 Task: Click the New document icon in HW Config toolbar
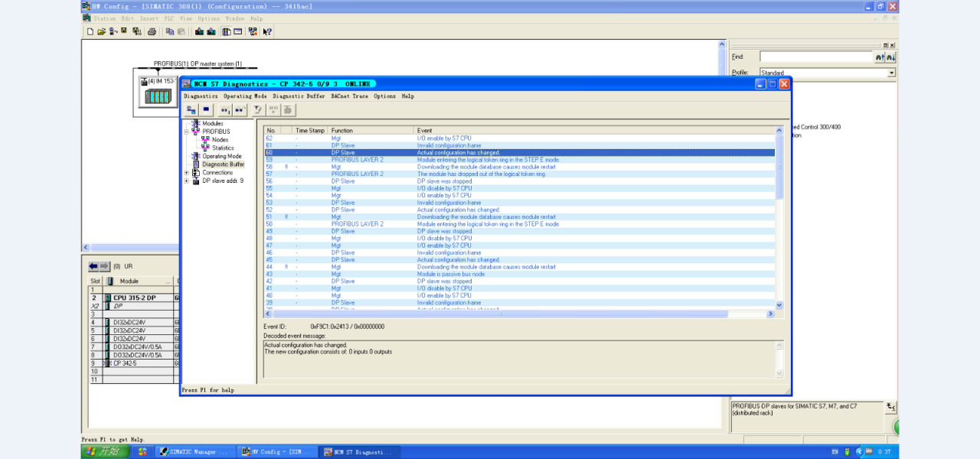point(90,31)
